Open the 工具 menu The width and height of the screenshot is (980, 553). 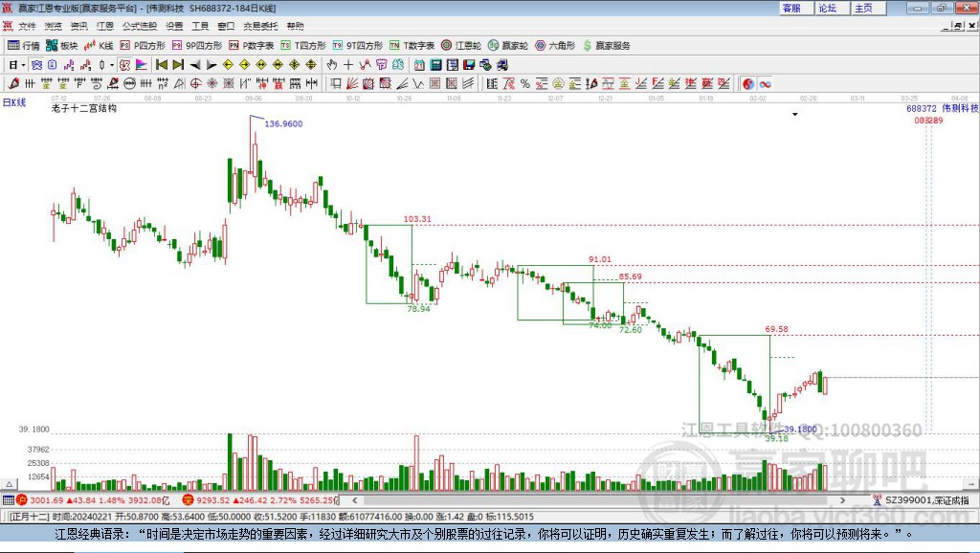pos(200,26)
